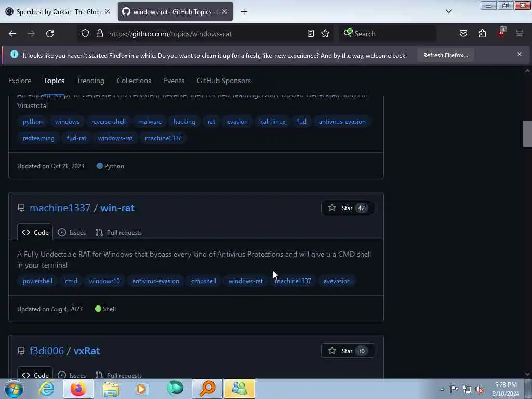Star the vxRat repository
Viewport: 532px width, 399px height.
[348, 351]
